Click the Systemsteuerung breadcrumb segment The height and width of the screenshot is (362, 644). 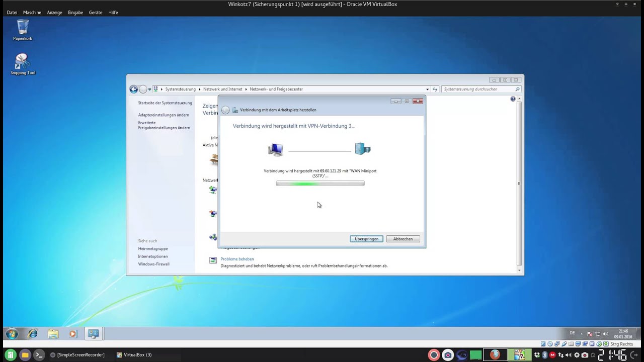coord(180,89)
